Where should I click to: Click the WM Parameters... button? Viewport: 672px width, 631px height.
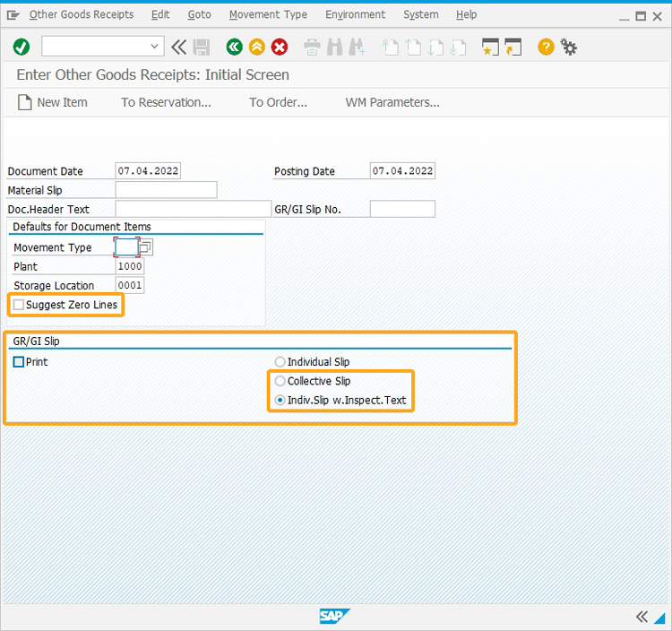(392, 102)
